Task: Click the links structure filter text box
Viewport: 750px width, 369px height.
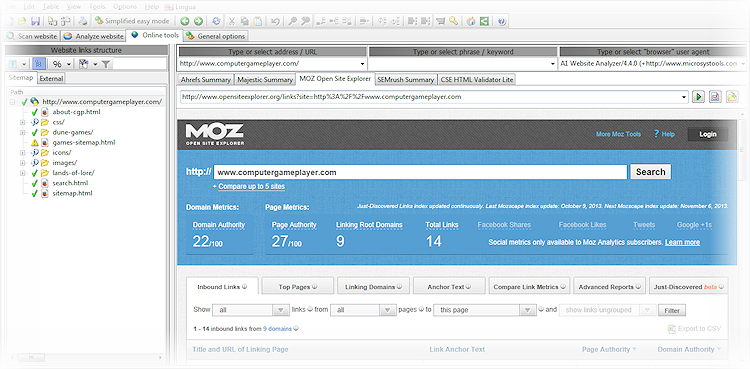Action: click(139, 64)
